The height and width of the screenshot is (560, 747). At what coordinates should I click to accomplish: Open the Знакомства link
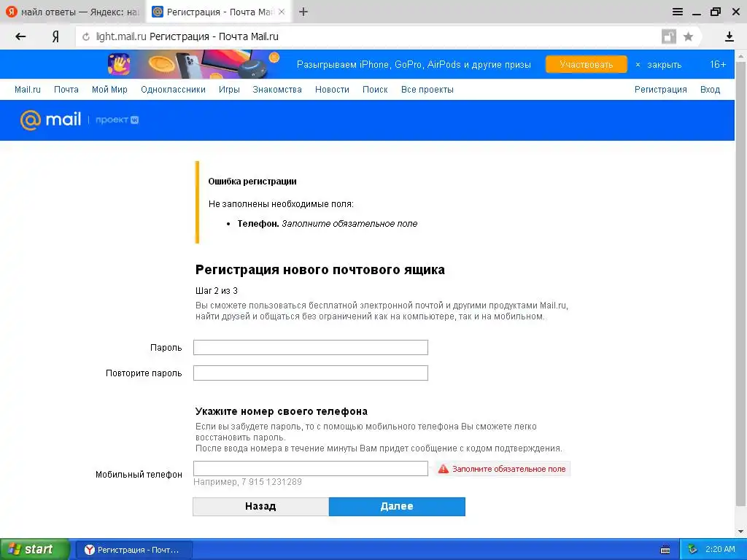pos(277,90)
